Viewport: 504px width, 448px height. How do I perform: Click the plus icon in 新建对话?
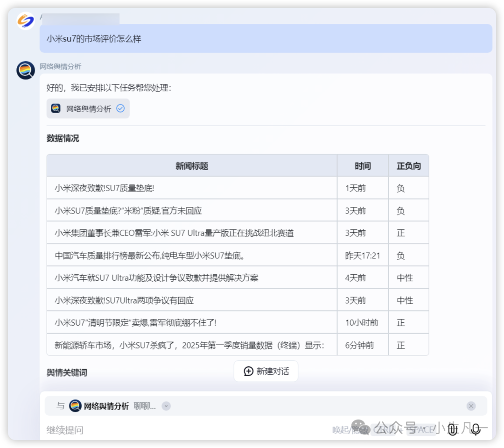tap(248, 371)
